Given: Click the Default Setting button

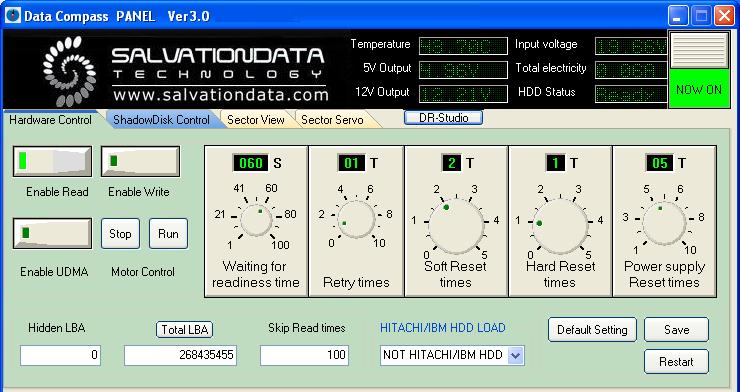Looking at the screenshot, I should (x=592, y=329).
